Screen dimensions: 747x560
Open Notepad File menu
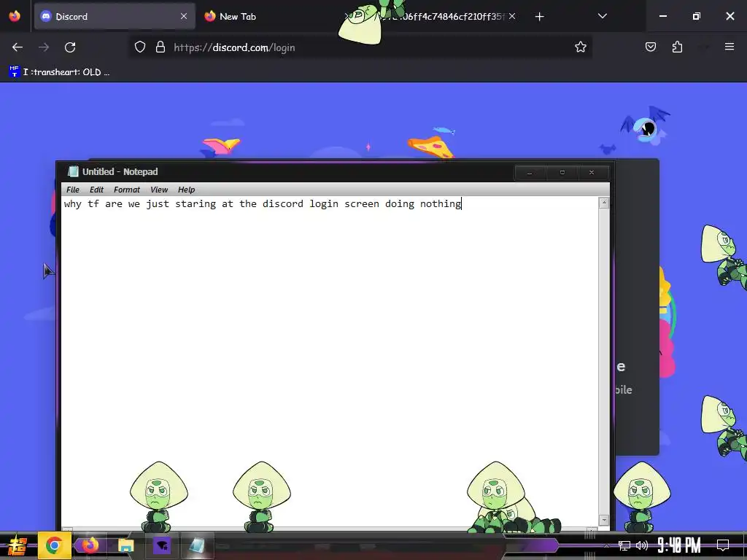click(73, 190)
